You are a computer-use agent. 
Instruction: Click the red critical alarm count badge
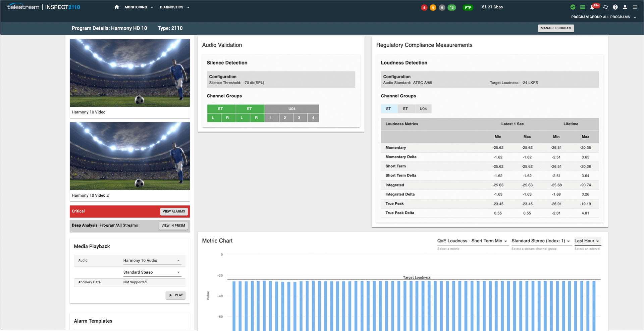pos(424,7)
